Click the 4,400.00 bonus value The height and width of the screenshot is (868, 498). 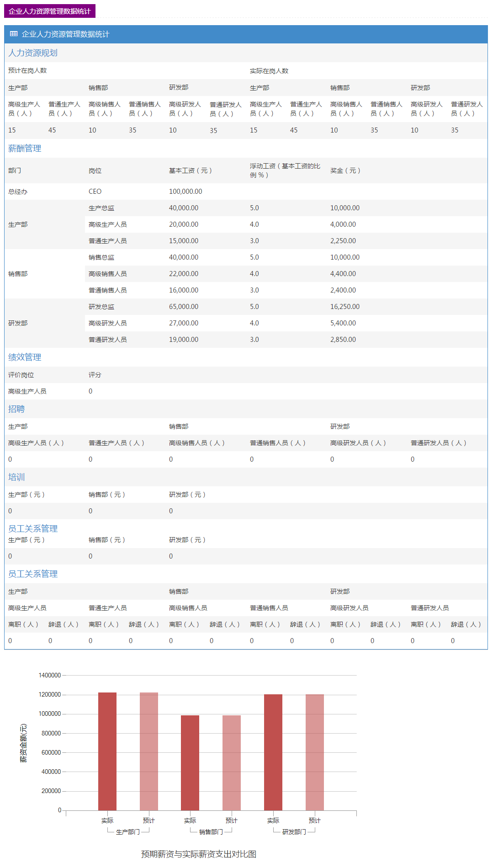click(x=343, y=274)
